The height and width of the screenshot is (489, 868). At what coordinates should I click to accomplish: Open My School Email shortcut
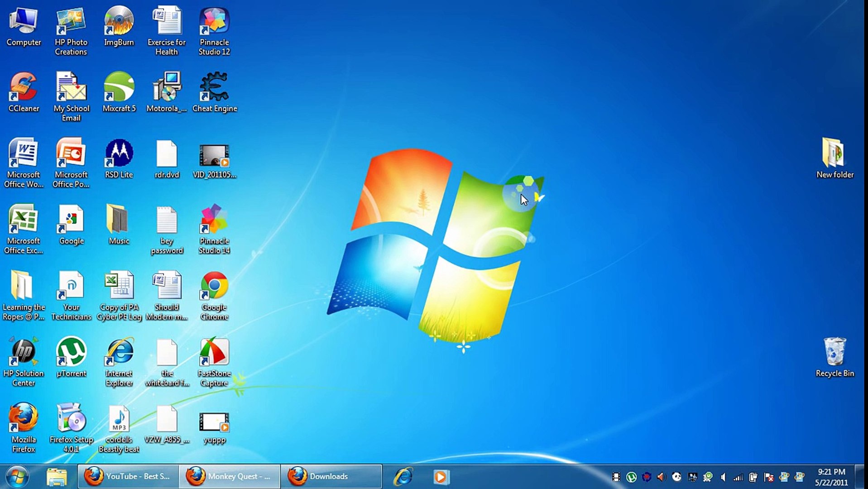[x=71, y=97]
